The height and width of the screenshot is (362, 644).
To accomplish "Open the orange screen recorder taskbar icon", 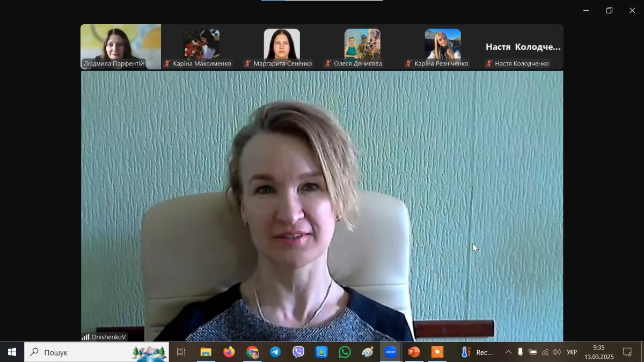I will coord(437,352).
